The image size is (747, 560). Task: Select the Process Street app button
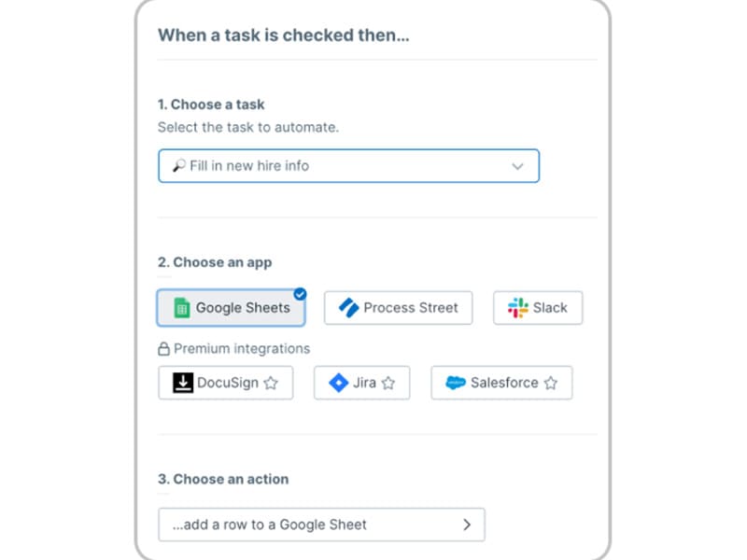tap(398, 308)
